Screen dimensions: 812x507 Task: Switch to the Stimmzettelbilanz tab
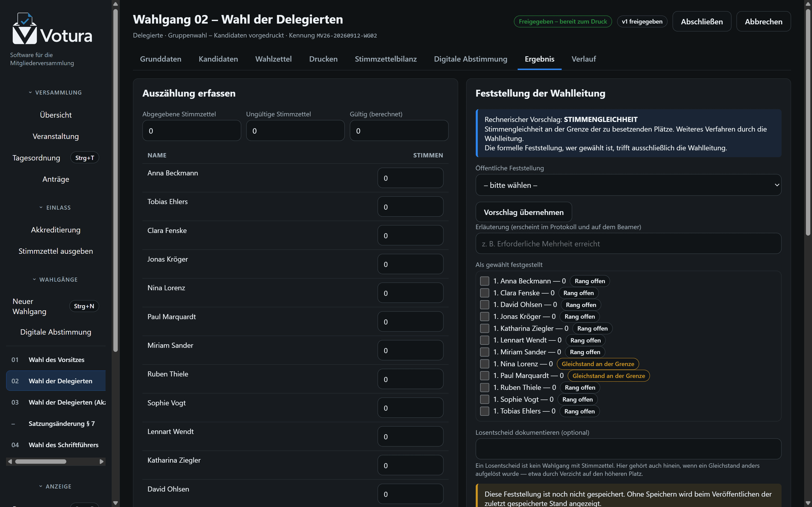tap(385, 59)
